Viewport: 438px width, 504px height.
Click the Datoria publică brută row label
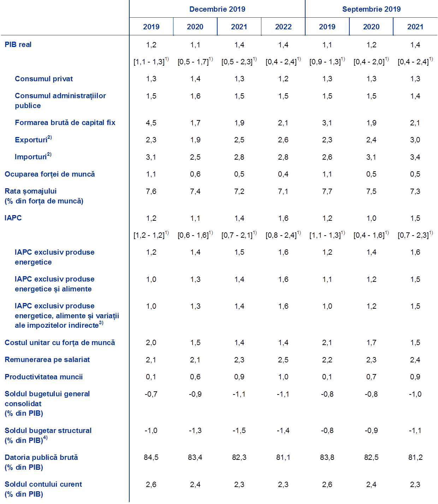coord(41,457)
